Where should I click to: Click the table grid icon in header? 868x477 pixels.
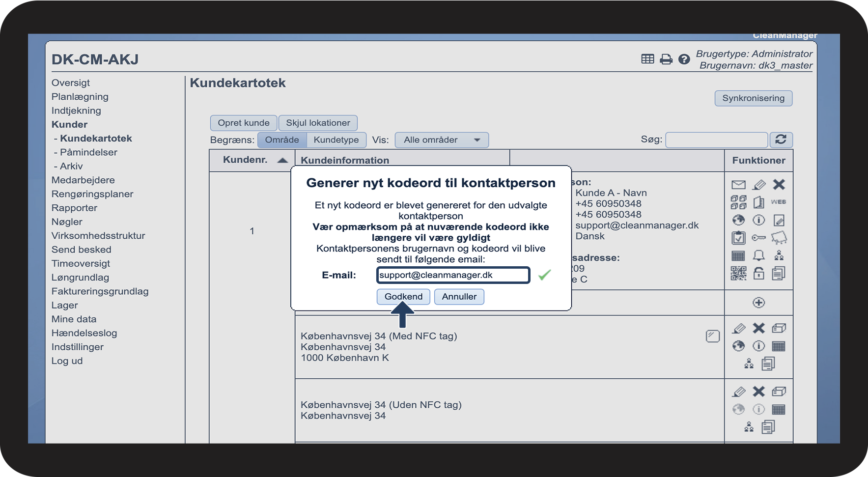(x=647, y=59)
